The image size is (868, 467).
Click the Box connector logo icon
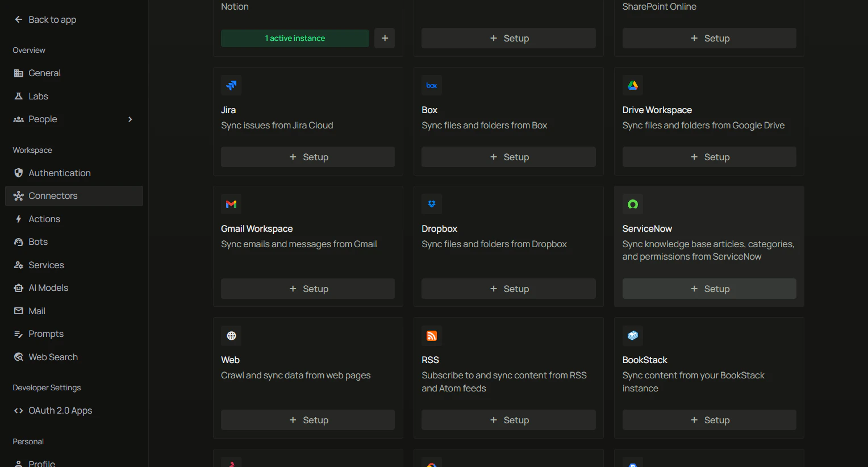coord(432,85)
